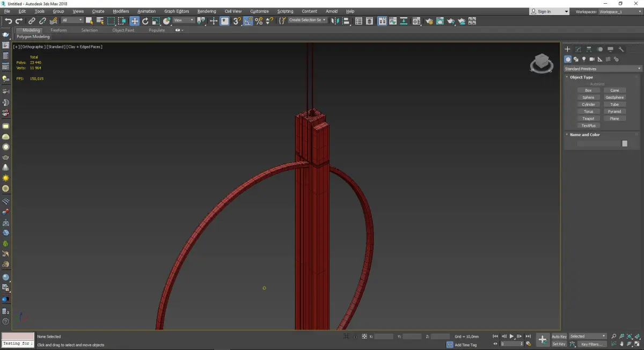Open the Rendering menu
This screenshot has height=350, width=644.
point(207,11)
